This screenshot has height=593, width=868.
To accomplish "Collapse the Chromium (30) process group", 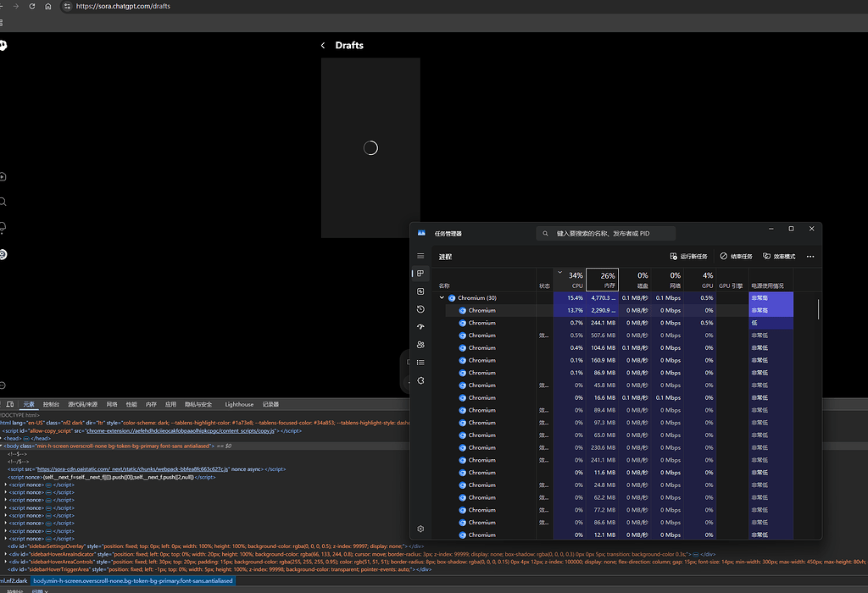I will 442,297.
